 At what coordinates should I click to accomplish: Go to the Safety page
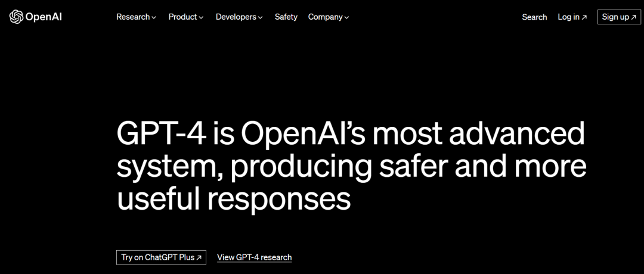[286, 17]
